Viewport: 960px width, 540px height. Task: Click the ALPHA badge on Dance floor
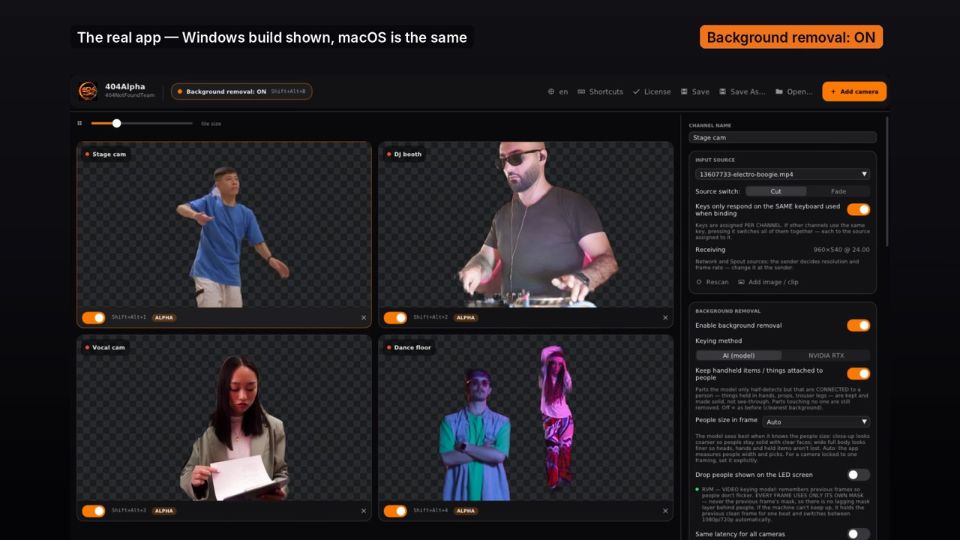coord(466,511)
